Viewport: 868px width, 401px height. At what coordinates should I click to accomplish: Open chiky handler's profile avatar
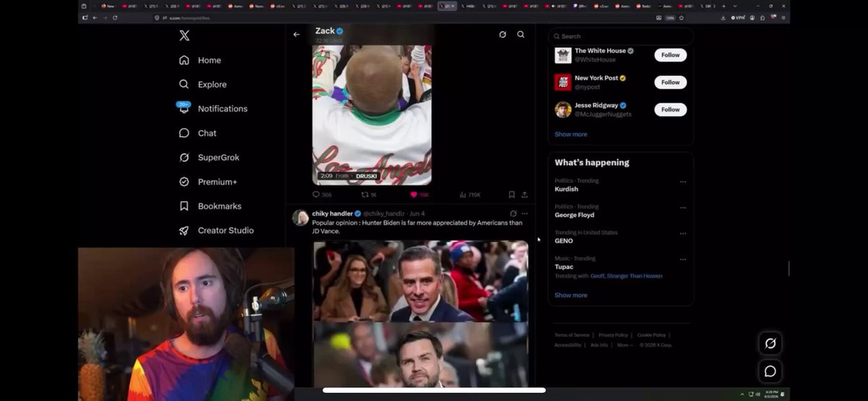click(x=300, y=218)
